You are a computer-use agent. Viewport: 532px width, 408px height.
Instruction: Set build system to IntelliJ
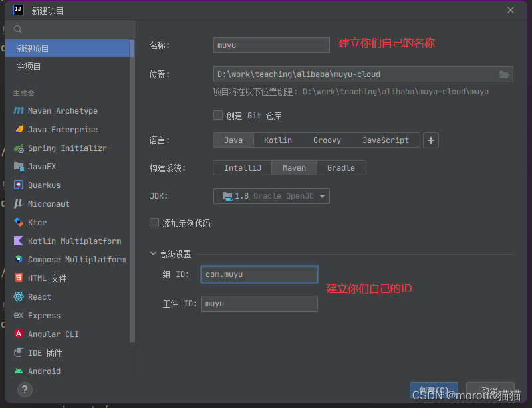243,168
